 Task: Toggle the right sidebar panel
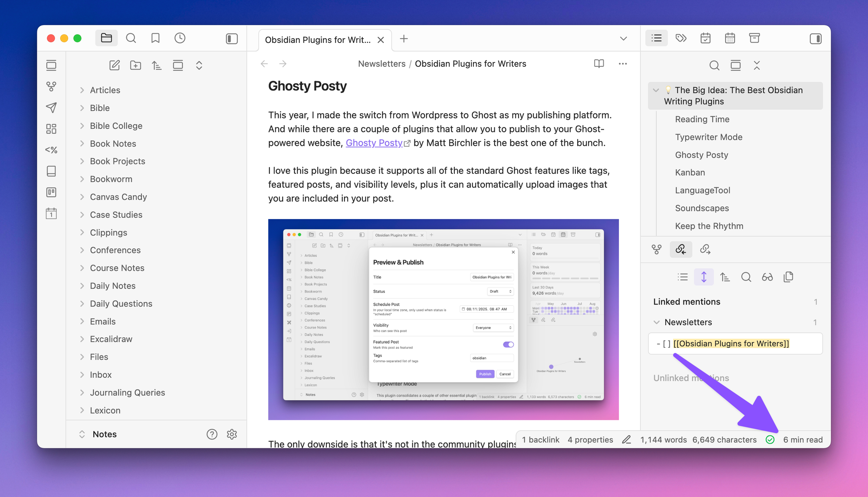click(815, 39)
